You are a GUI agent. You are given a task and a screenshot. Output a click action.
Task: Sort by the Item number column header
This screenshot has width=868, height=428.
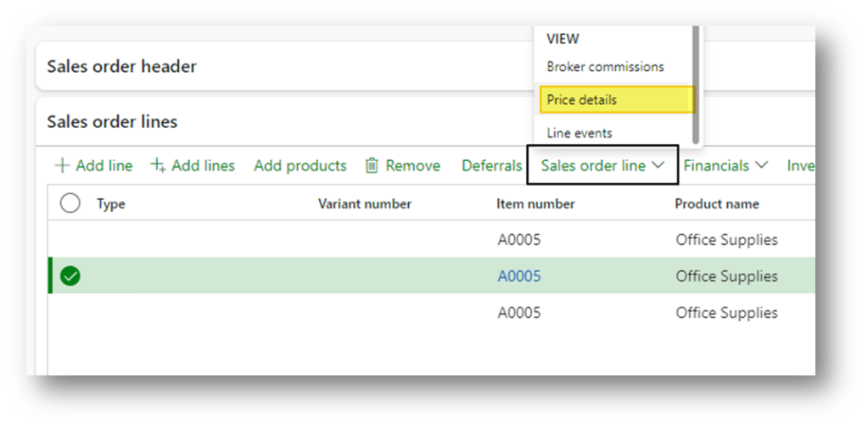point(535,203)
